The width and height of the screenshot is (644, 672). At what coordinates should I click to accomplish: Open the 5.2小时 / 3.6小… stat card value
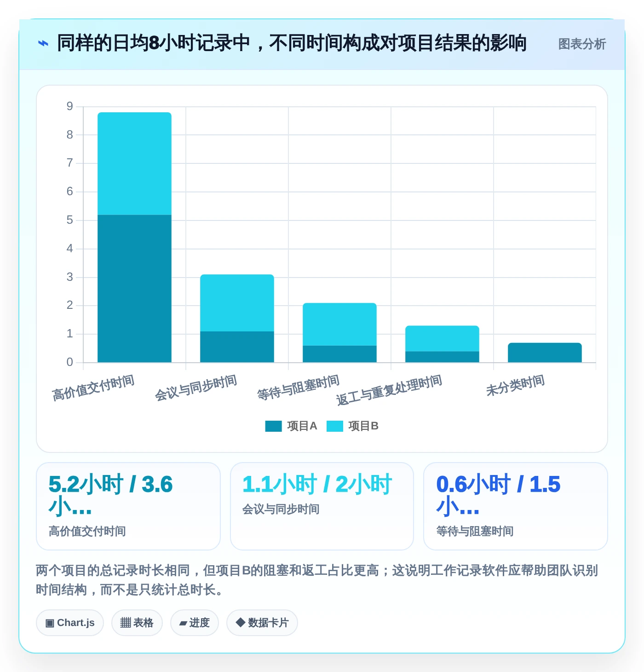coord(110,495)
